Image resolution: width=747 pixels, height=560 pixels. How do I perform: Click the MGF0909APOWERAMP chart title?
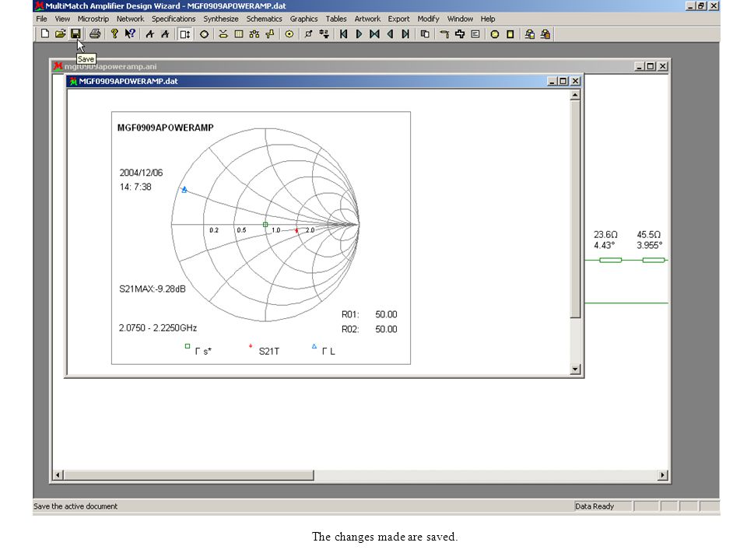click(x=165, y=128)
